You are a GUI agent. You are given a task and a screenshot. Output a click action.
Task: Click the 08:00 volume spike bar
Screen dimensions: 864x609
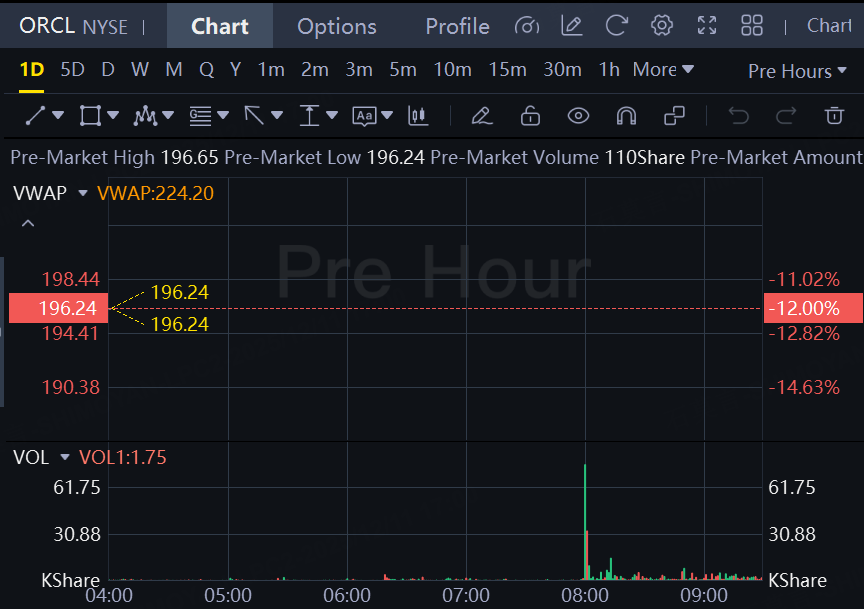585,522
